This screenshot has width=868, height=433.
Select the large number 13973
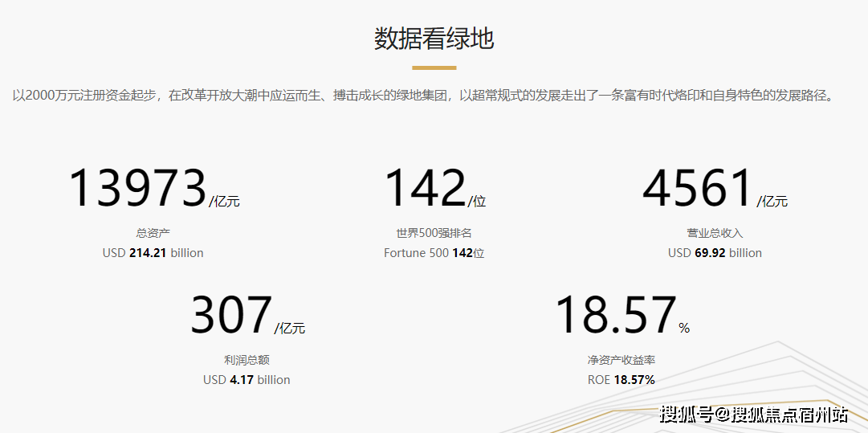137,189
